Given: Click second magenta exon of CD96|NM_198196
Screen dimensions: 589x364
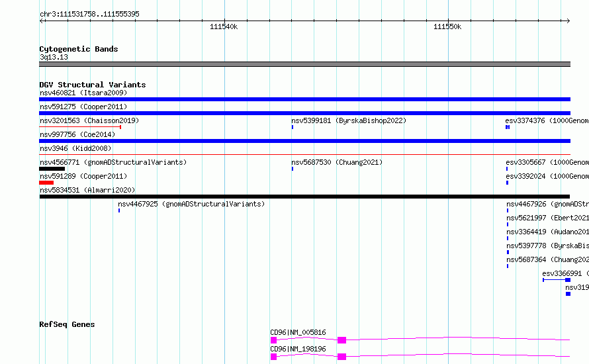Looking at the screenshot, I should (x=342, y=357).
